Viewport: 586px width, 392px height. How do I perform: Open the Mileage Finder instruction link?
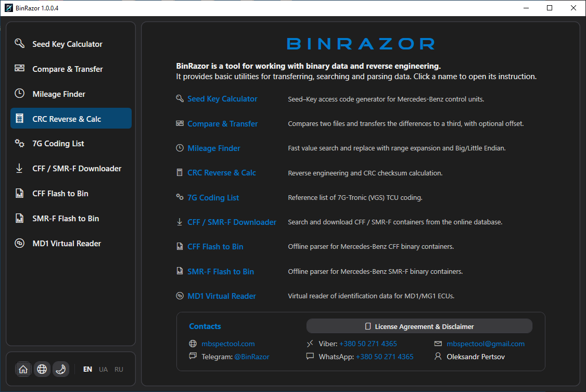[x=214, y=148]
